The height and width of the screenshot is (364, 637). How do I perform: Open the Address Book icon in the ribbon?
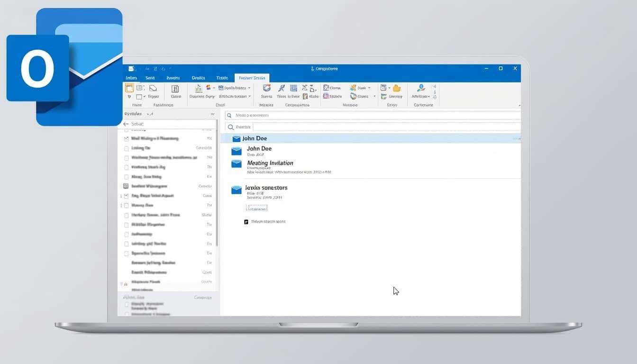coord(421,88)
